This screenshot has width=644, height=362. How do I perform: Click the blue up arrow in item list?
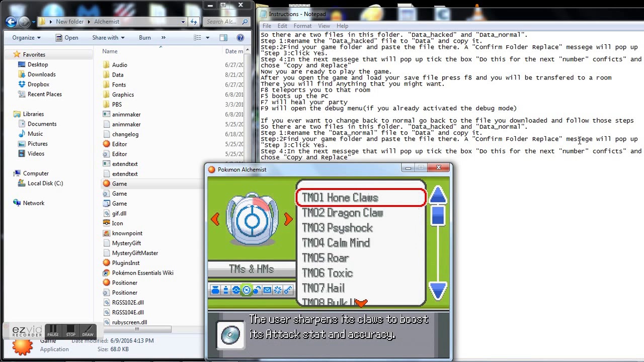pyautogui.click(x=438, y=195)
